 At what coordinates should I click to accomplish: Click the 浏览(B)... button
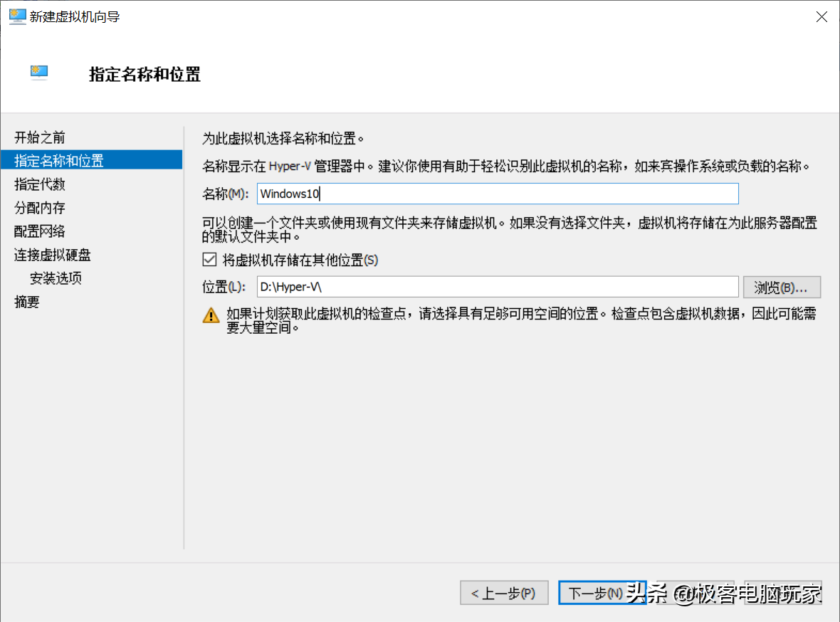coord(782,288)
